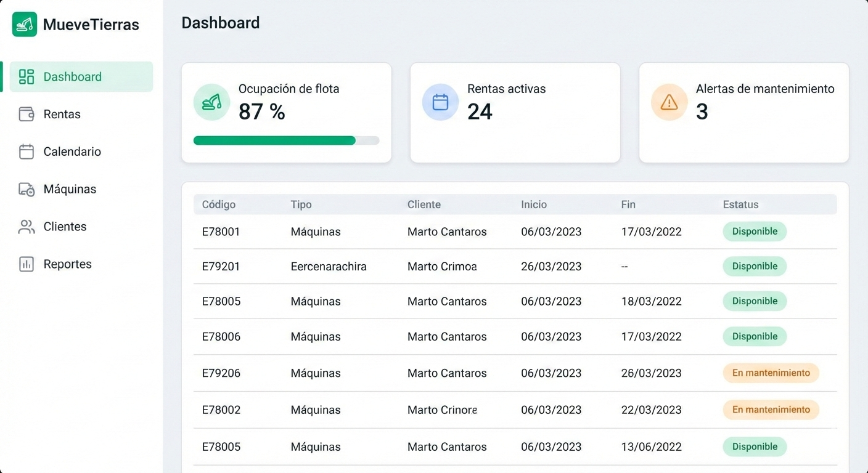Click the MueveTierras excavator logo
The height and width of the screenshot is (473, 868).
(25, 24)
